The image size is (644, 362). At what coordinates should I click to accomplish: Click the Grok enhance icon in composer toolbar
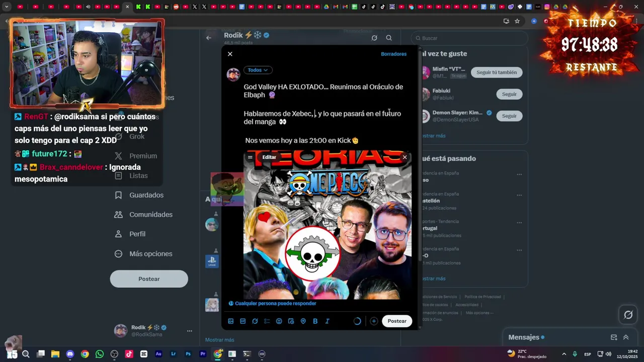pyautogui.click(x=255, y=321)
